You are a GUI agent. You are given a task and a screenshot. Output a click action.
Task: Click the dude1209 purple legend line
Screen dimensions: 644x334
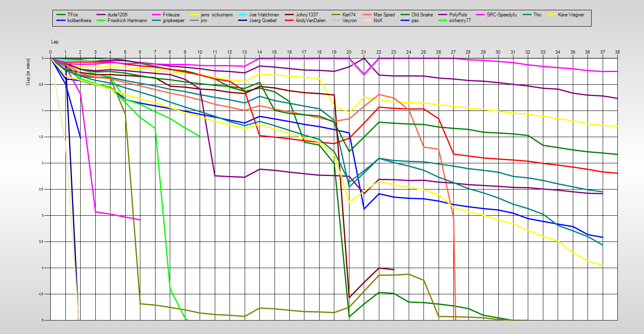(101, 15)
